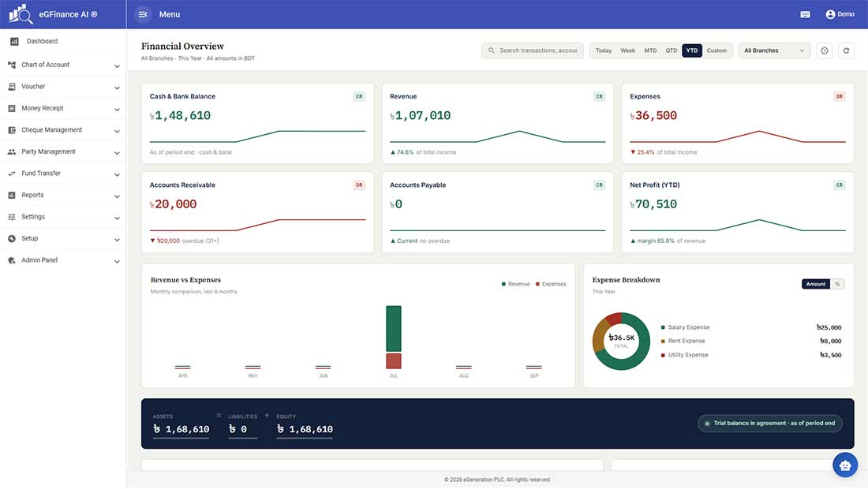868x489 pixels.
Task: Click the Utility Expense color swatch
Action: pyautogui.click(x=663, y=355)
